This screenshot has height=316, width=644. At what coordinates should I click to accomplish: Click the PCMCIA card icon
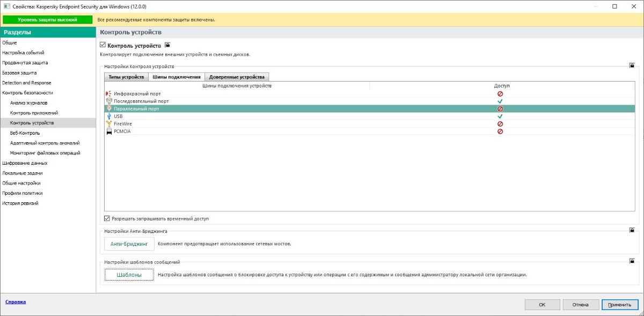pyautogui.click(x=109, y=131)
